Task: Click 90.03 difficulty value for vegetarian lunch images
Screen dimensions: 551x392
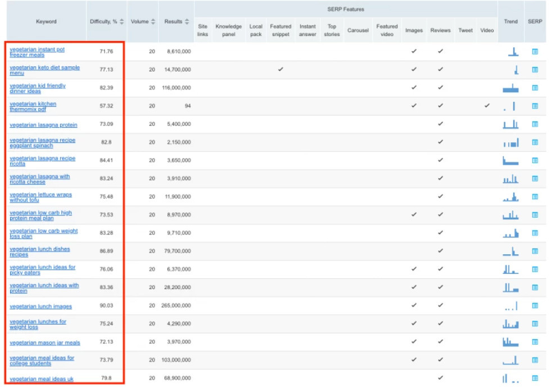Action: tap(106, 306)
